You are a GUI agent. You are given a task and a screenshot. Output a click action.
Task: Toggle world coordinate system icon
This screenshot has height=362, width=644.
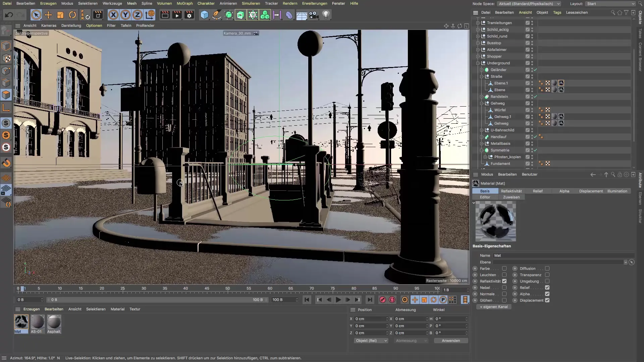[150, 15]
